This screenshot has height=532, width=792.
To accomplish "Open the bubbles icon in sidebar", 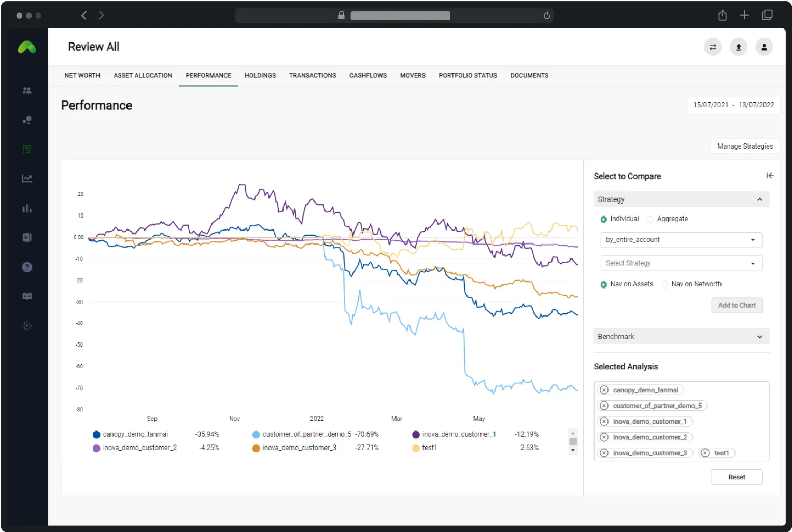I will [x=27, y=120].
